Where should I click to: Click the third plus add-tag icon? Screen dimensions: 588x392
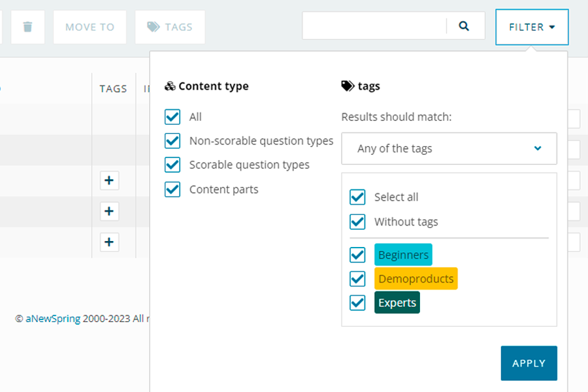click(109, 242)
